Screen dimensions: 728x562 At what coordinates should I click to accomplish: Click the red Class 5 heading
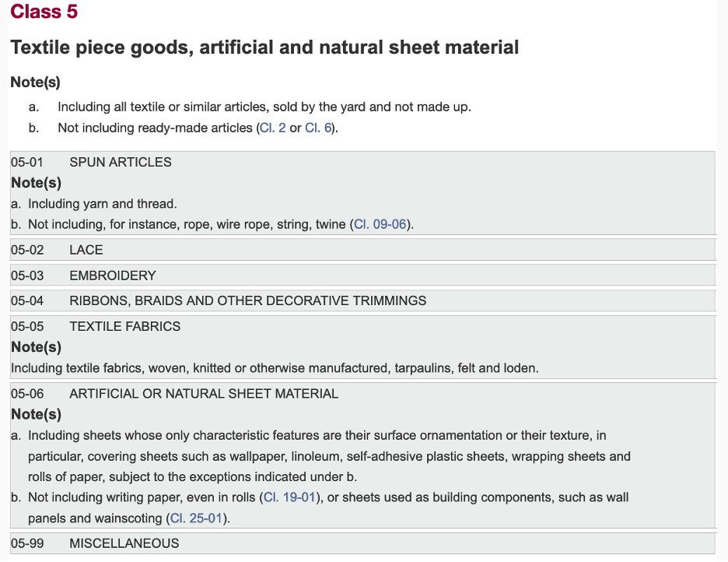pos(44,12)
